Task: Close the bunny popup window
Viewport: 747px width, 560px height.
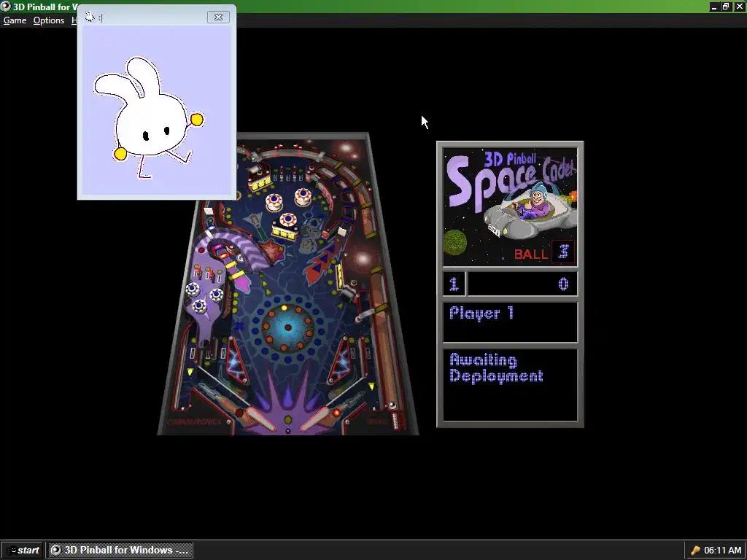Action: pos(218,17)
